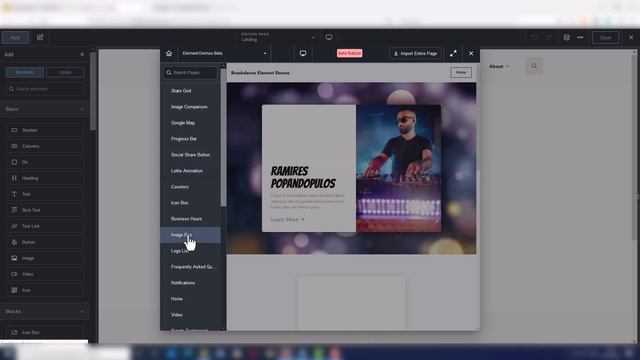Screen dimensions: 640x360
Task: Select Business Hours in the pages list
Action: coord(190,219)
